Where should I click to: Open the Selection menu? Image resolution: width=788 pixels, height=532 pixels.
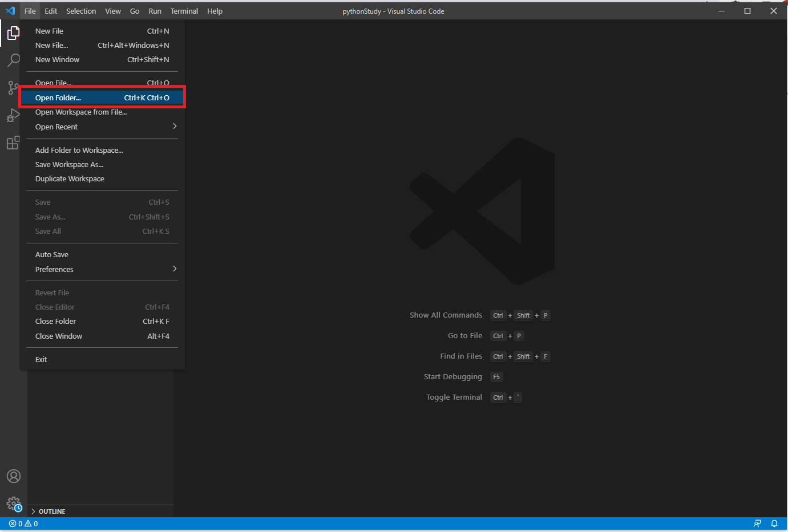click(x=81, y=11)
